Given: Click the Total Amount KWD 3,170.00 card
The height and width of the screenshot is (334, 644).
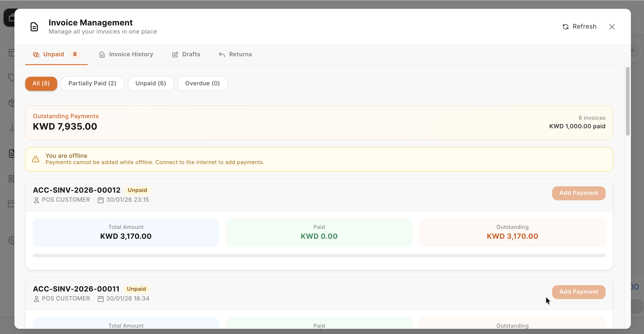Looking at the screenshot, I should [x=126, y=232].
